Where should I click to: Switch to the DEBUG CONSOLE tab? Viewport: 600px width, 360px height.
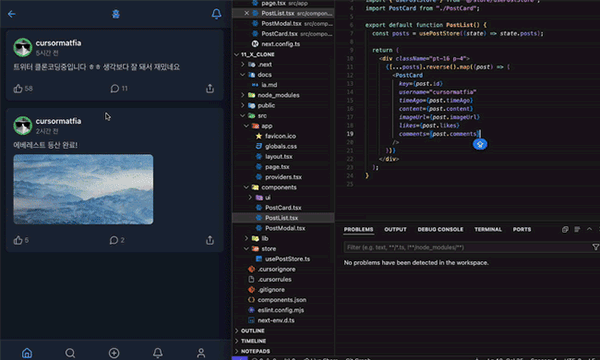[440, 230]
